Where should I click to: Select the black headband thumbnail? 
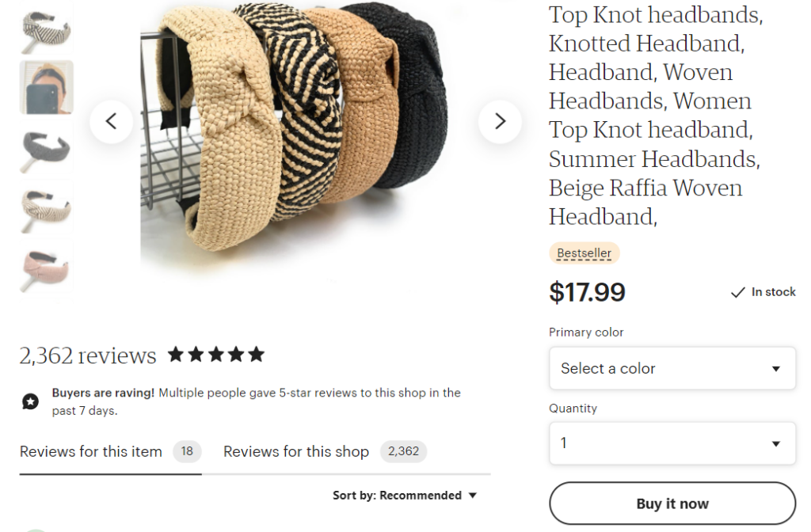(46, 148)
